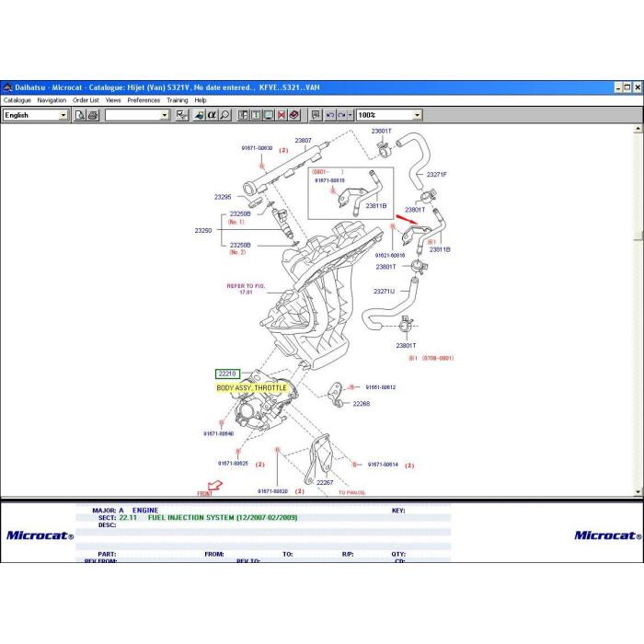644x644 pixels.
Task: Click the BODY ASSY, THROTTLE tooltip label
Action: tap(251, 388)
